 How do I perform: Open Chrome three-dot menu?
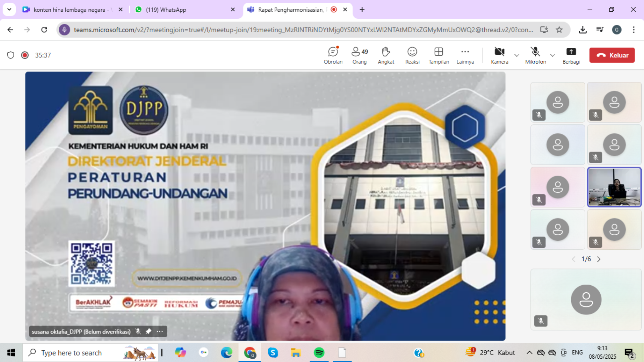click(x=634, y=30)
